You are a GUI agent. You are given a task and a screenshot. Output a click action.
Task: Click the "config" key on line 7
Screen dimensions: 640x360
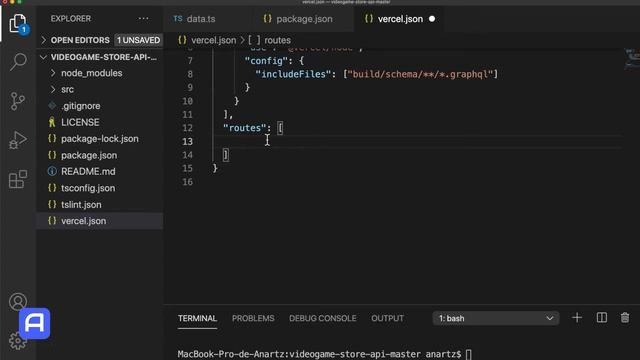(266, 60)
